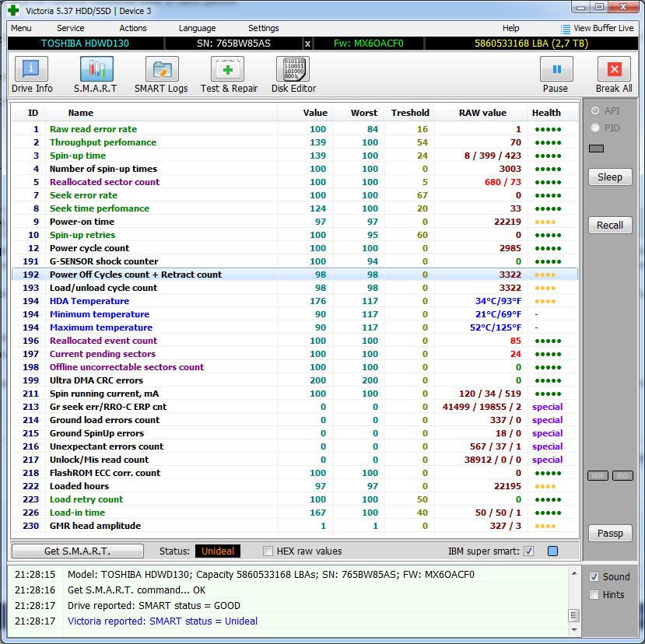Image resolution: width=645 pixels, height=644 pixels.
Task: Open the Service menu
Action: (71, 28)
